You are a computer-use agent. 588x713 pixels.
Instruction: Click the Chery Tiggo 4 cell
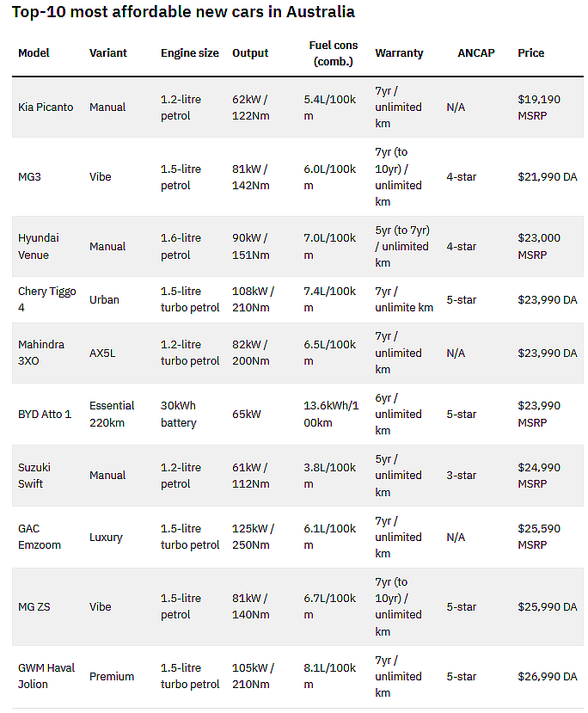coord(46,299)
